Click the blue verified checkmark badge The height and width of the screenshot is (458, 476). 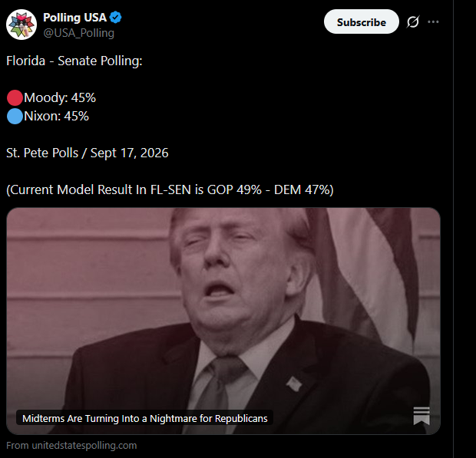[x=115, y=18]
